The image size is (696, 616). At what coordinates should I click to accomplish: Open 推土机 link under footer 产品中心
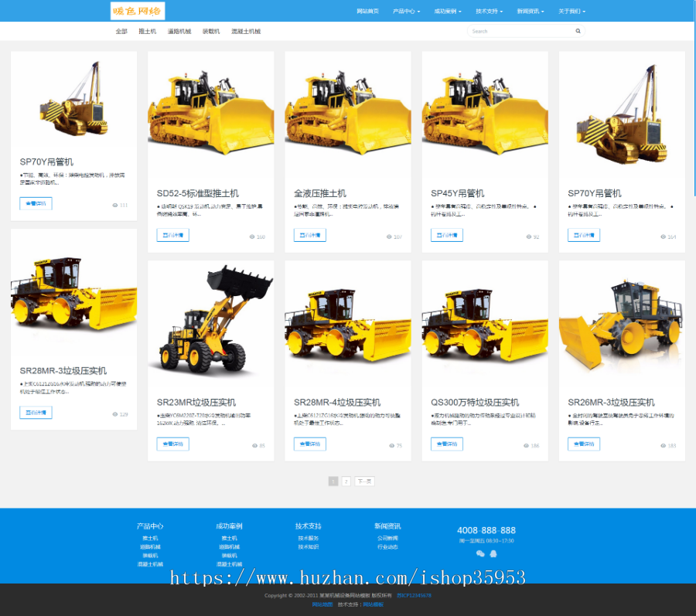(150, 538)
